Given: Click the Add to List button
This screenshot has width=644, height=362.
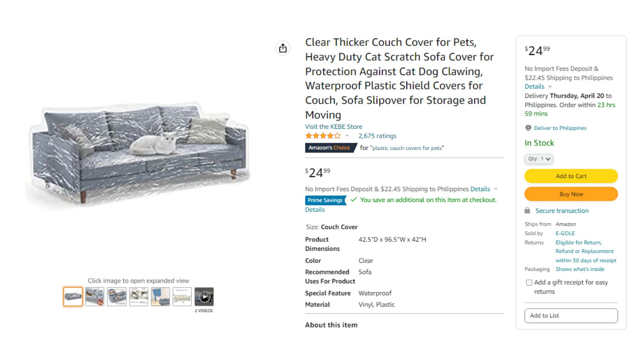Looking at the screenshot, I should click(x=571, y=315).
